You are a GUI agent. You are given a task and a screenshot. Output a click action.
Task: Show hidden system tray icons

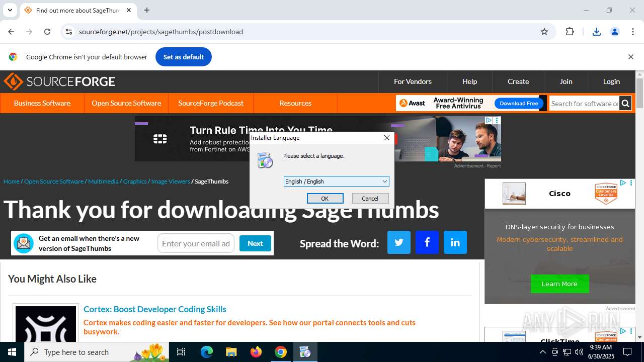(x=542, y=352)
